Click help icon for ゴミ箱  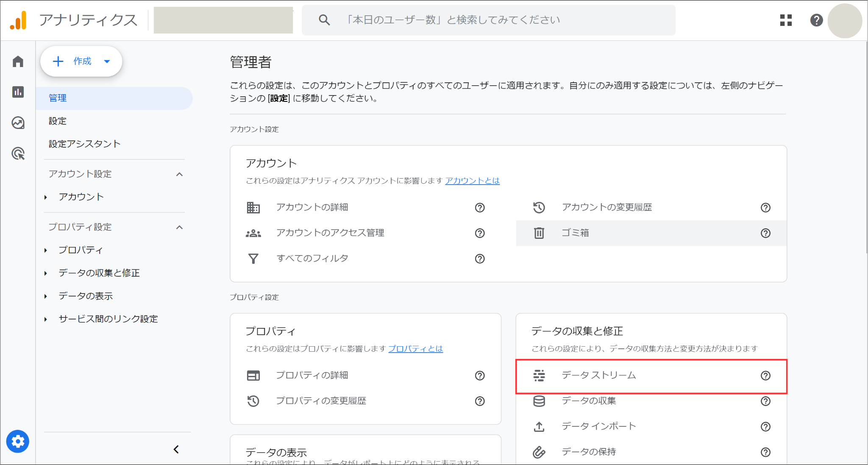765,233
